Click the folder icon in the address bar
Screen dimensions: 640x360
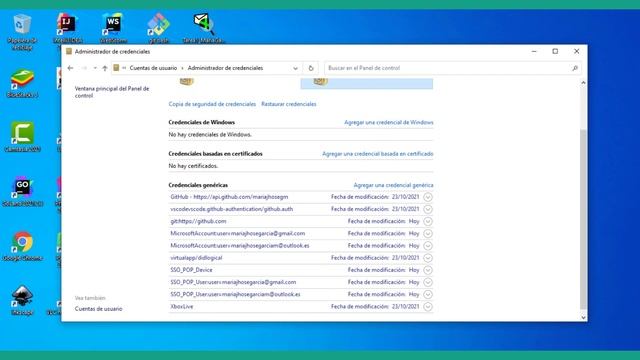(116, 68)
